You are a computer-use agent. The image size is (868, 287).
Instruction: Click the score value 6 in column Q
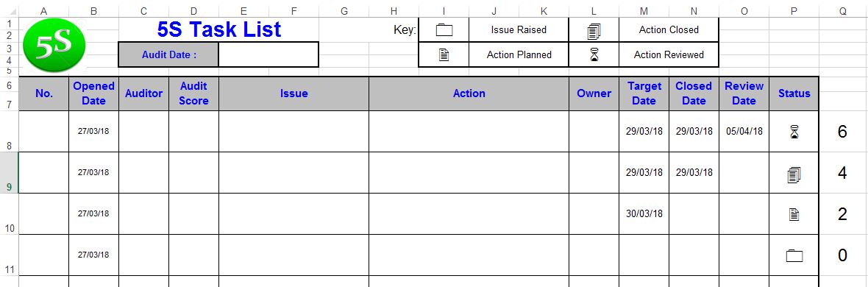tap(842, 131)
